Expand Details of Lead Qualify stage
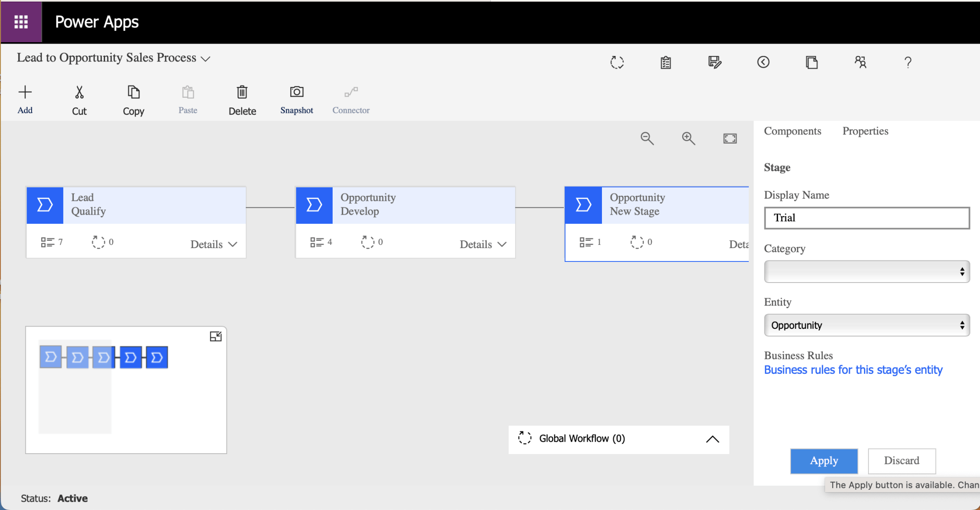The image size is (980, 510). (x=214, y=244)
